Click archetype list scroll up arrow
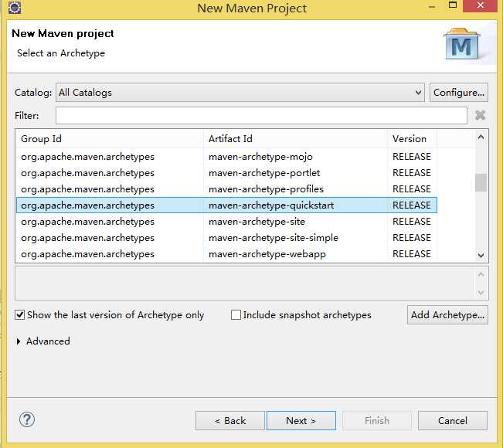This screenshot has width=503, height=448. 481,137
